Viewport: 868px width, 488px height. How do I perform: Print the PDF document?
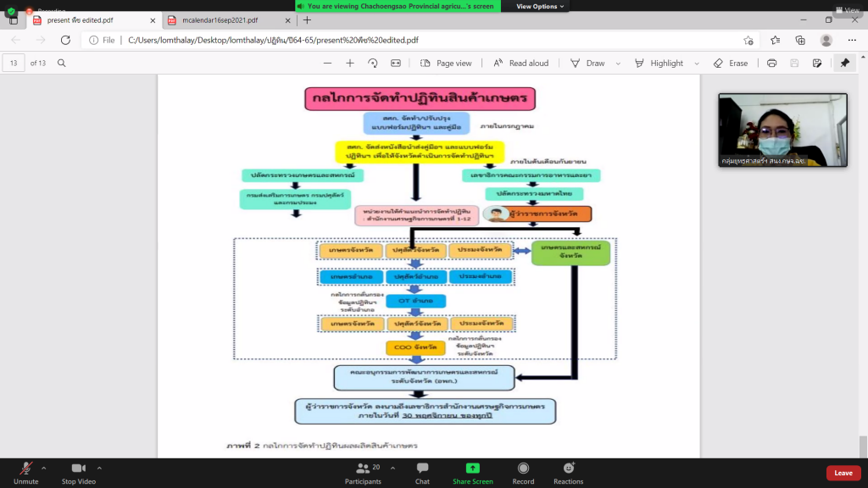771,63
